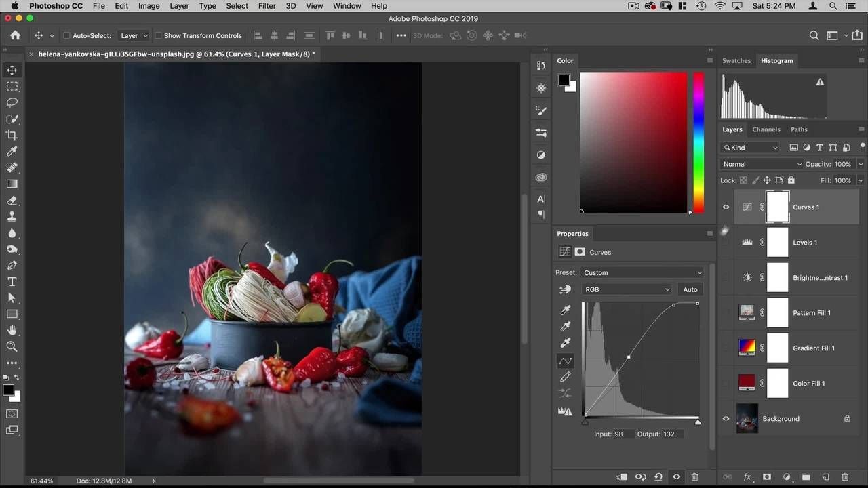Expand the RGB channel dropdown
This screenshot has width=868, height=488.
627,289
